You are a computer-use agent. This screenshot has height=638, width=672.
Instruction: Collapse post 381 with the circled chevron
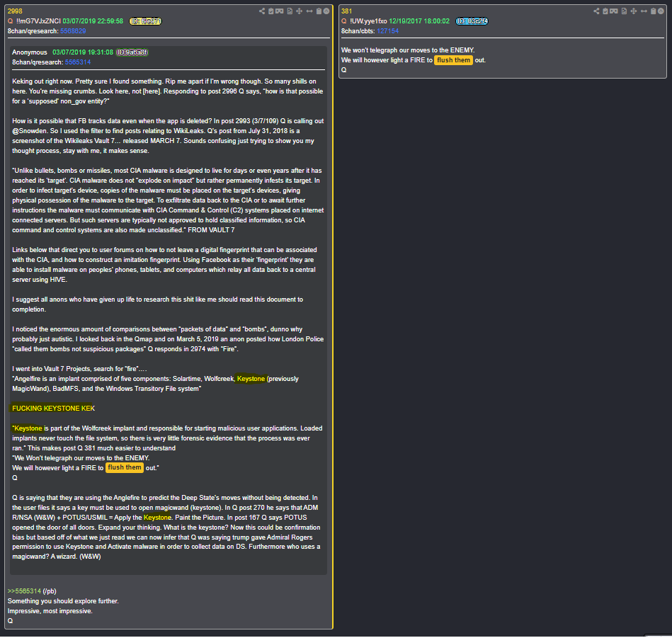pyautogui.click(x=661, y=11)
